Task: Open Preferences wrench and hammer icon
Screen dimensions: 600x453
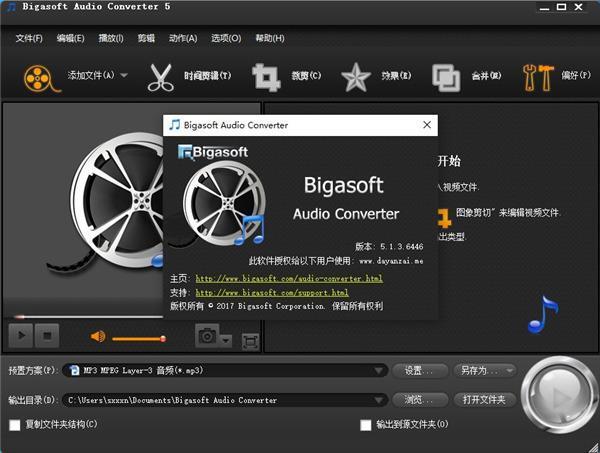Action: [x=538, y=78]
